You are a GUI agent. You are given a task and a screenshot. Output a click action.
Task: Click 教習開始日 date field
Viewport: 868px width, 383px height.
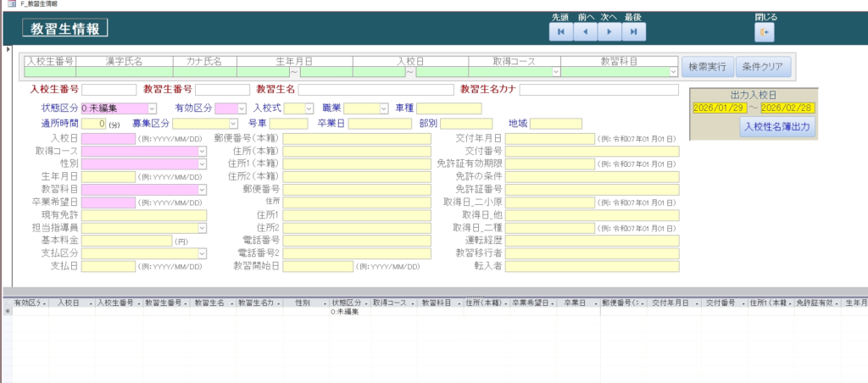pyautogui.click(x=318, y=266)
